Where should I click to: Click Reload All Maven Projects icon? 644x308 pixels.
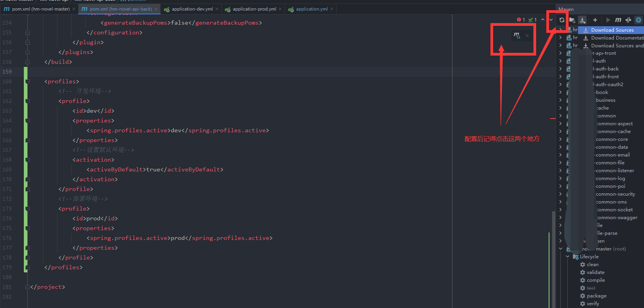[x=562, y=20]
